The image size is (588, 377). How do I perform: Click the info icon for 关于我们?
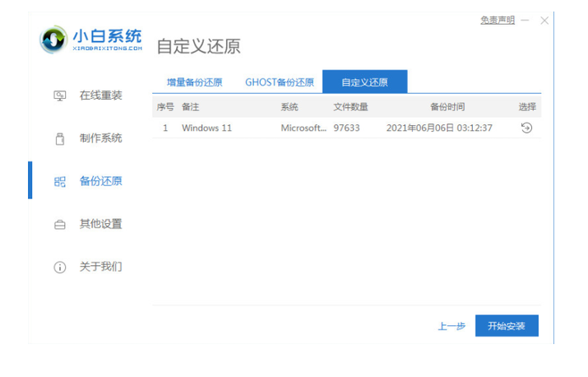coord(59,267)
